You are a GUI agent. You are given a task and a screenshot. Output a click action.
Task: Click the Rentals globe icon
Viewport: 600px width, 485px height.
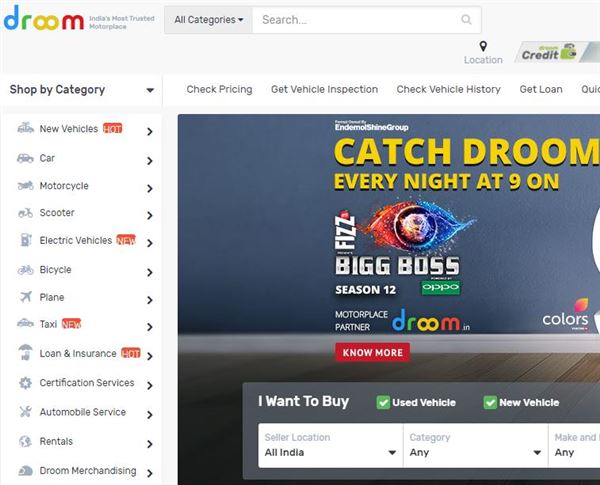(26, 441)
